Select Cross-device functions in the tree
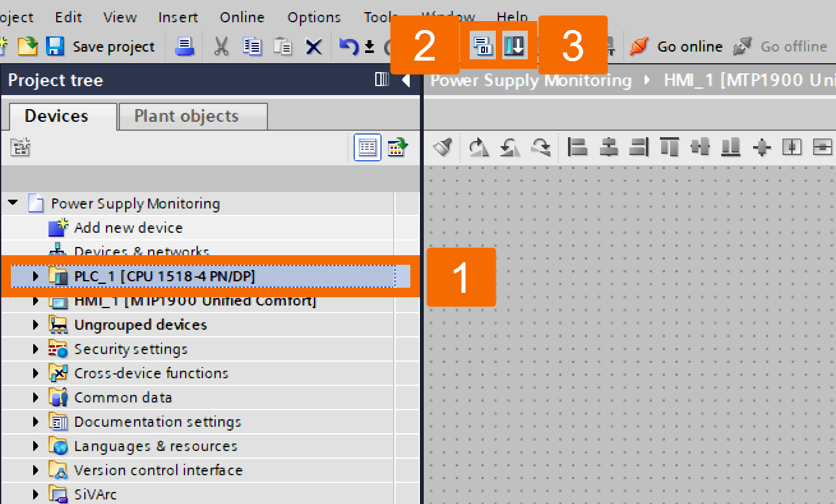Screen dimensions: 836x504 [x=151, y=373]
